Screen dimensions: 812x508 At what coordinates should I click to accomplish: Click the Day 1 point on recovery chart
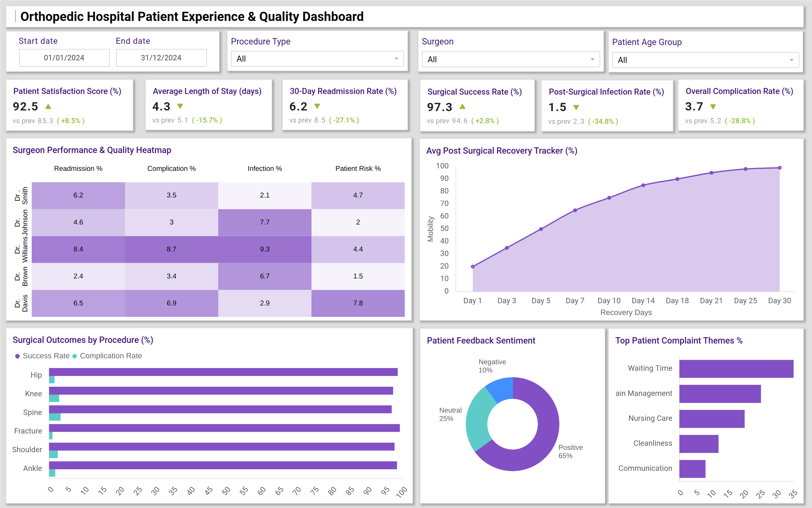click(x=473, y=267)
